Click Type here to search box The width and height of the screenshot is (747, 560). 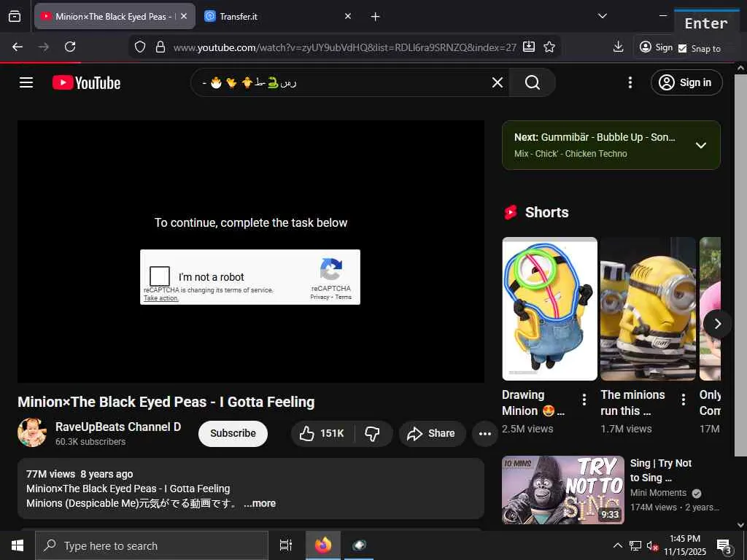(x=152, y=545)
